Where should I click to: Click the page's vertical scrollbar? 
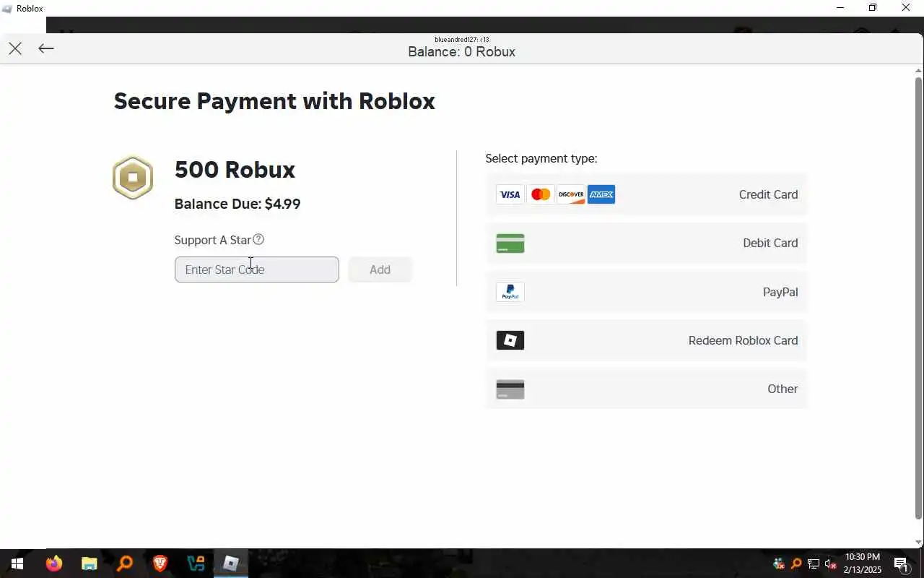(919, 298)
